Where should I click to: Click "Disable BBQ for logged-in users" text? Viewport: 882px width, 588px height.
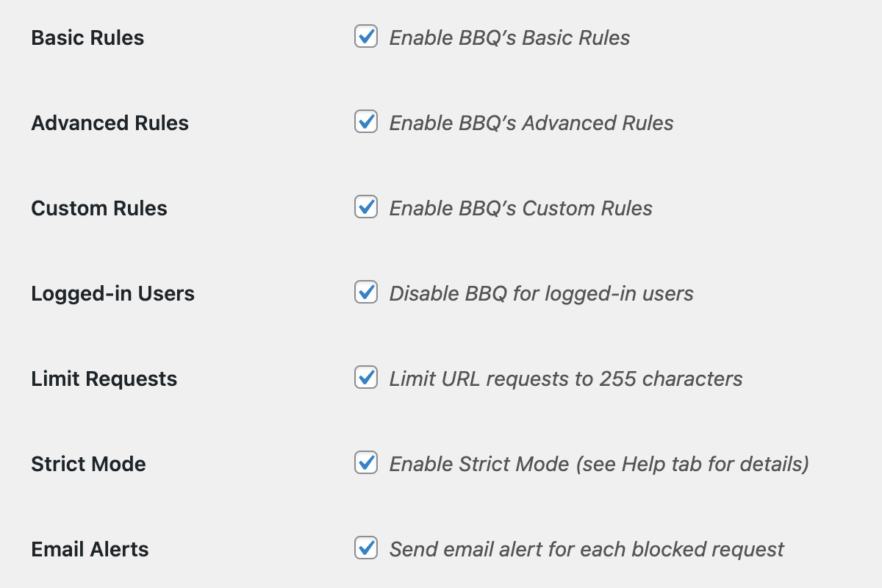(x=541, y=293)
